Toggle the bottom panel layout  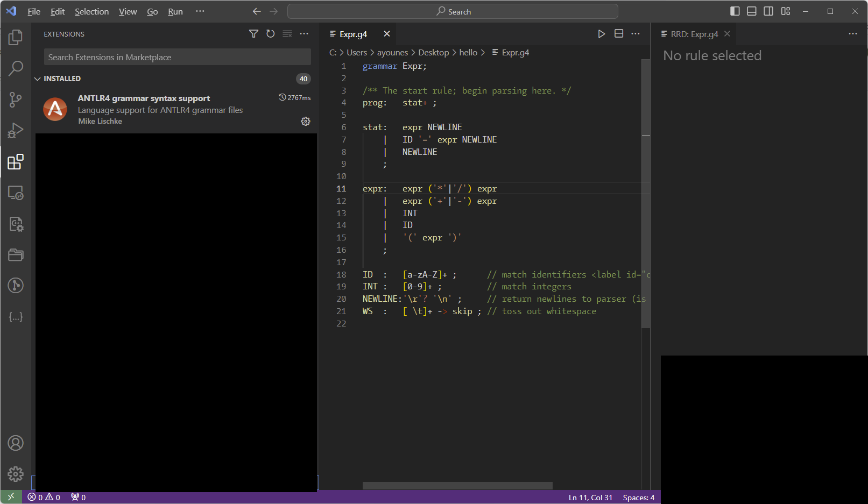click(x=752, y=11)
